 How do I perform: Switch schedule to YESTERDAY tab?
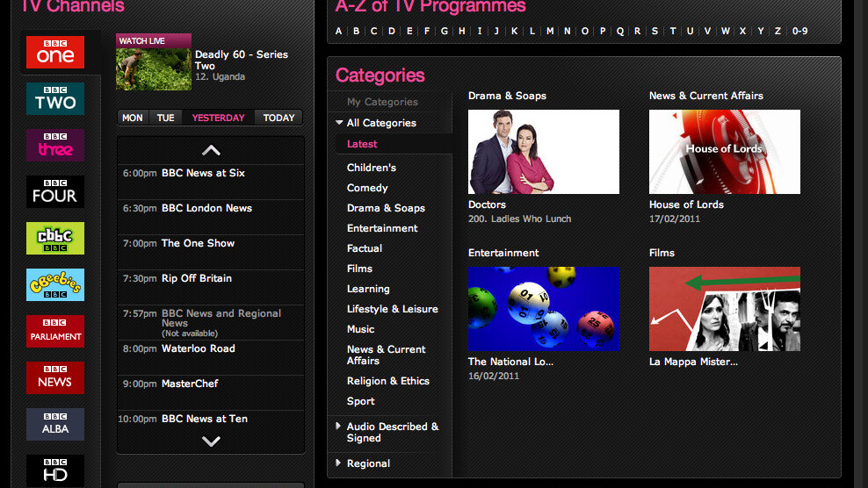click(218, 118)
